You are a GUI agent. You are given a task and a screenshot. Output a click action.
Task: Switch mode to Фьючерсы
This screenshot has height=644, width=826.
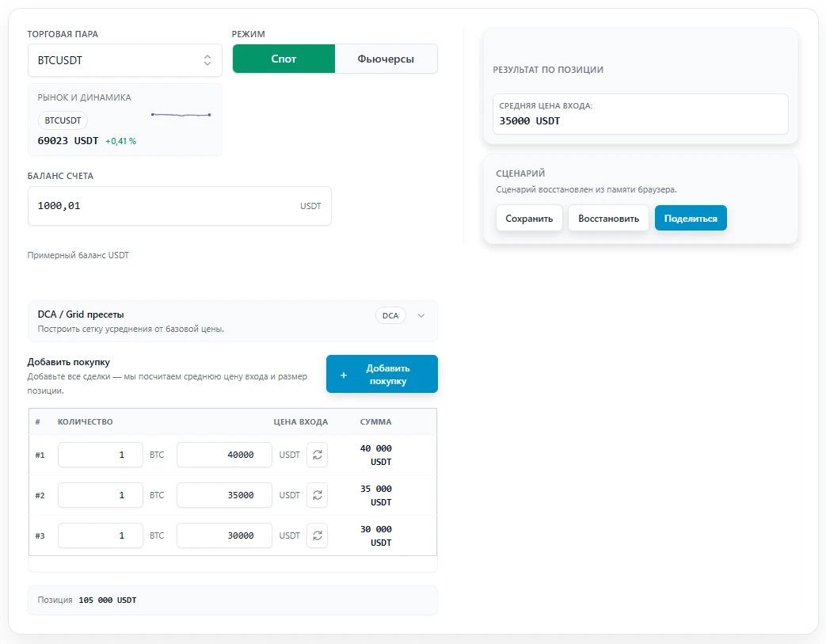pyautogui.click(x=386, y=59)
